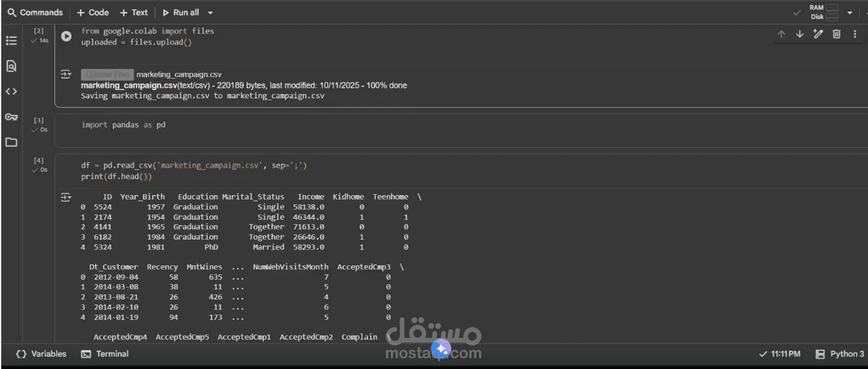Viewport: 868px width, 369px height.
Task: Click the Complain column header
Action: point(359,337)
